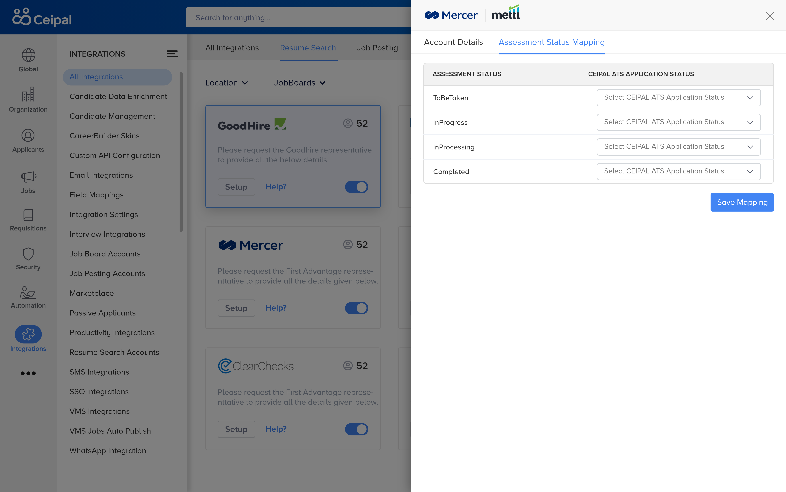Open Help link on ClearChecks card
This screenshot has width=786, height=492.
point(276,429)
